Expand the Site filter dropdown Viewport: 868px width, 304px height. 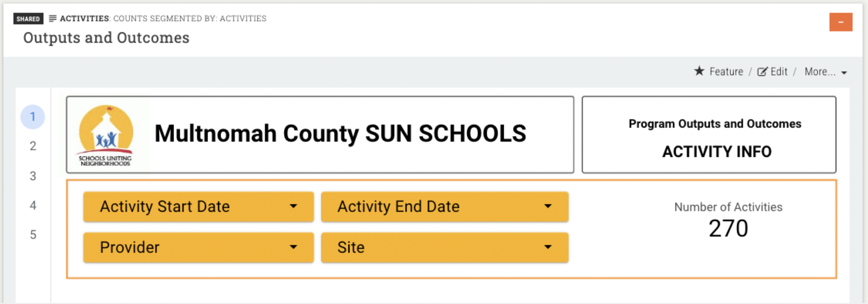[444, 247]
